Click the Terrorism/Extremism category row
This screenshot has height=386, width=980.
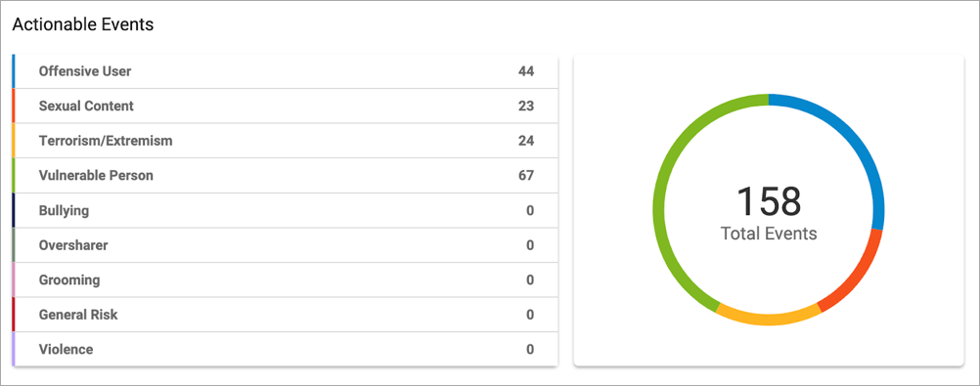point(285,141)
